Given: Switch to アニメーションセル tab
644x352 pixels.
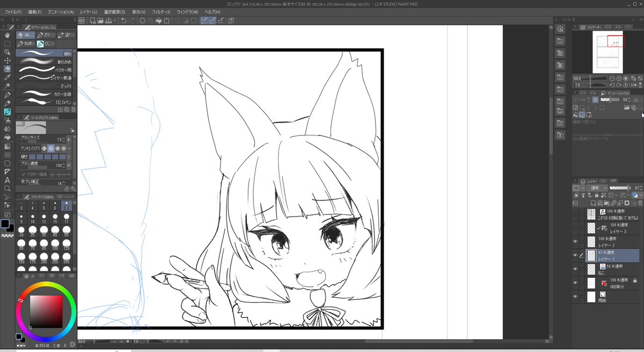Looking at the screenshot, I should tap(615, 92).
